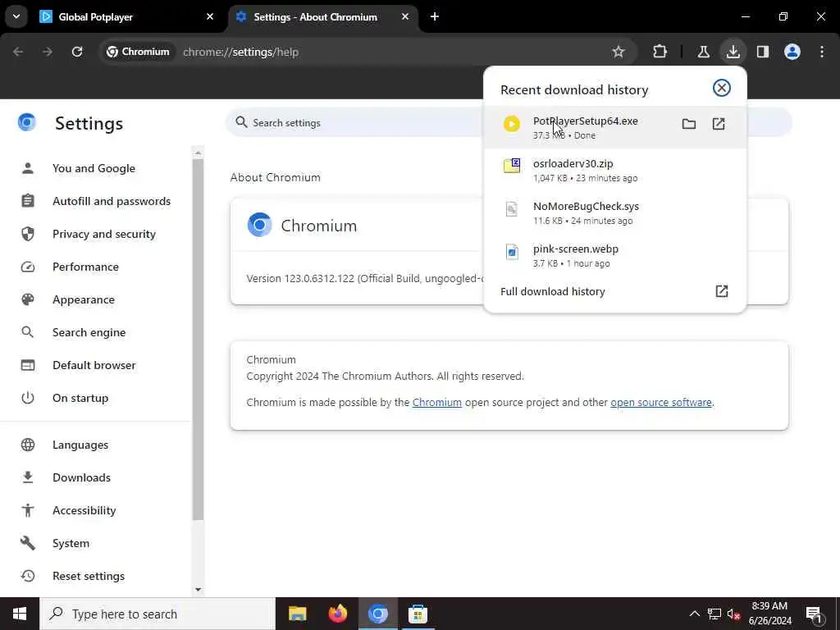The width and height of the screenshot is (840, 630).
Task: Go back to the previous page
Action: coord(18,52)
